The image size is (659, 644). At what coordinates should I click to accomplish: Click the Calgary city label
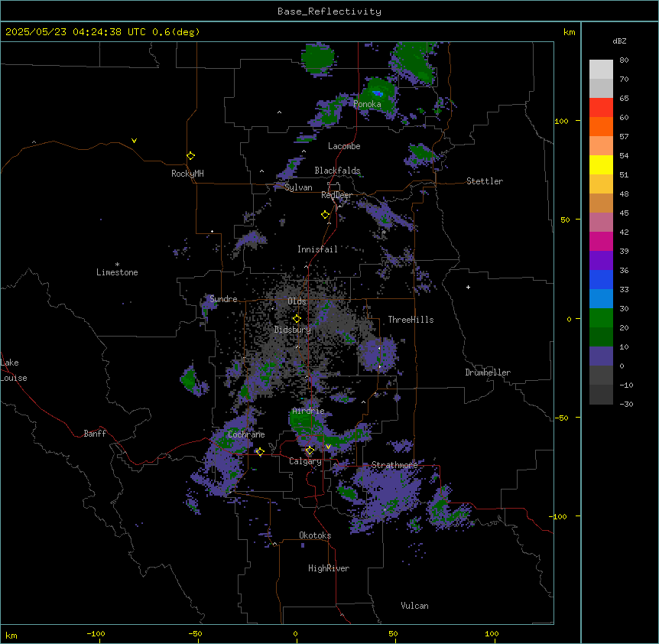click(305, 461)
